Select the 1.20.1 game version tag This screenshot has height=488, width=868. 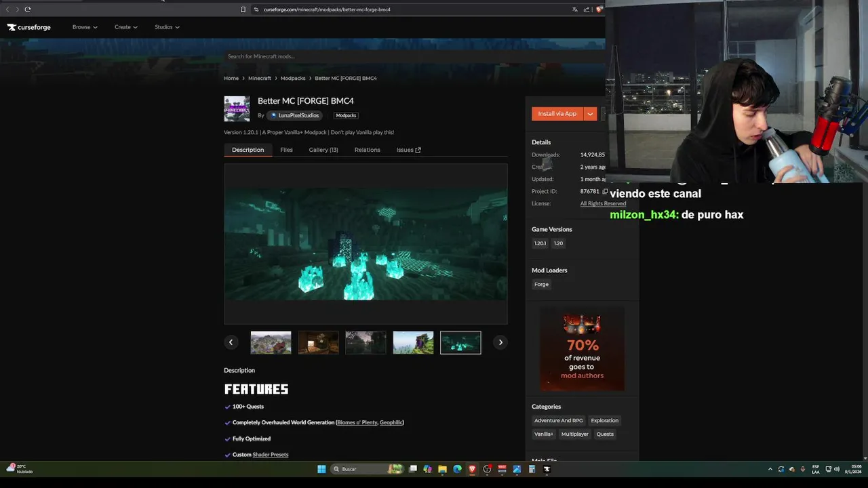click(540, 243)
